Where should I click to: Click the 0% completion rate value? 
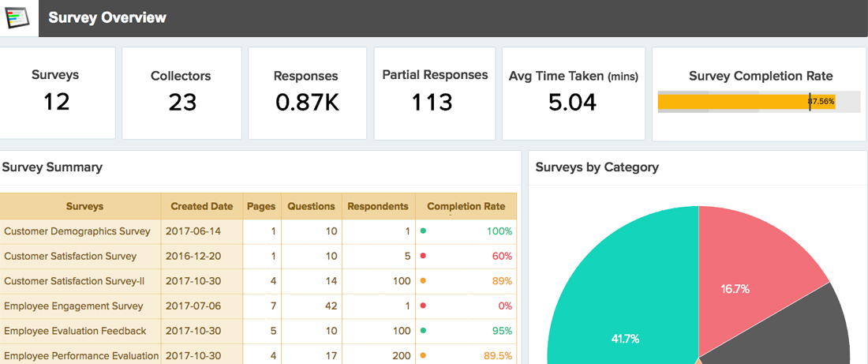tap(505, 306)
